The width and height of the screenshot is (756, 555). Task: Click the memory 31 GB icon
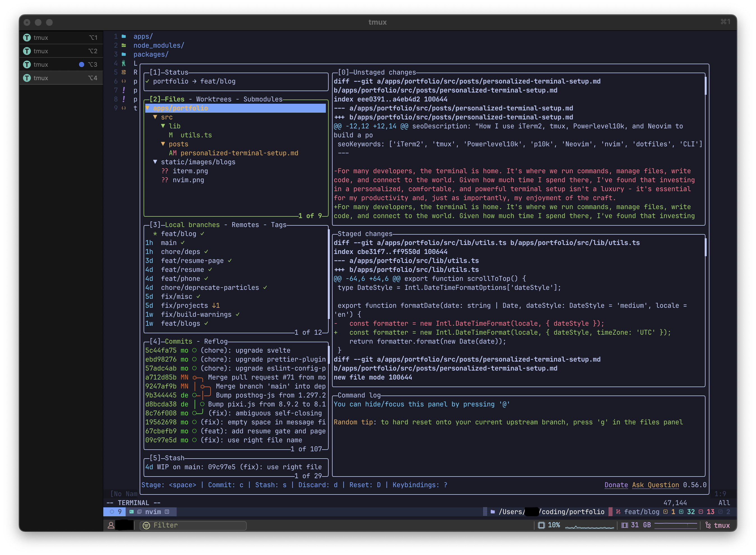pos(624,526)
